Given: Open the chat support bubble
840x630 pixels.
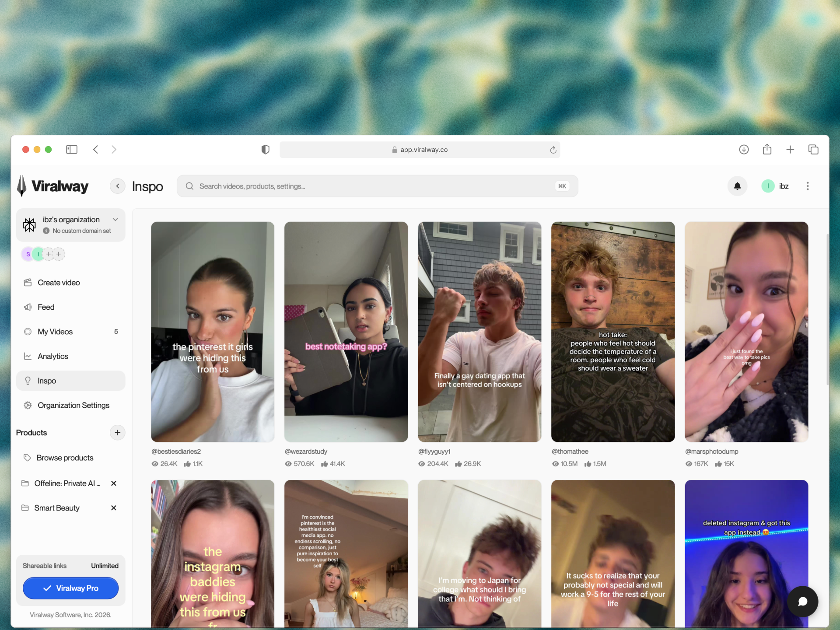Looking at the screenshot, I should click(x=802, y=602).
